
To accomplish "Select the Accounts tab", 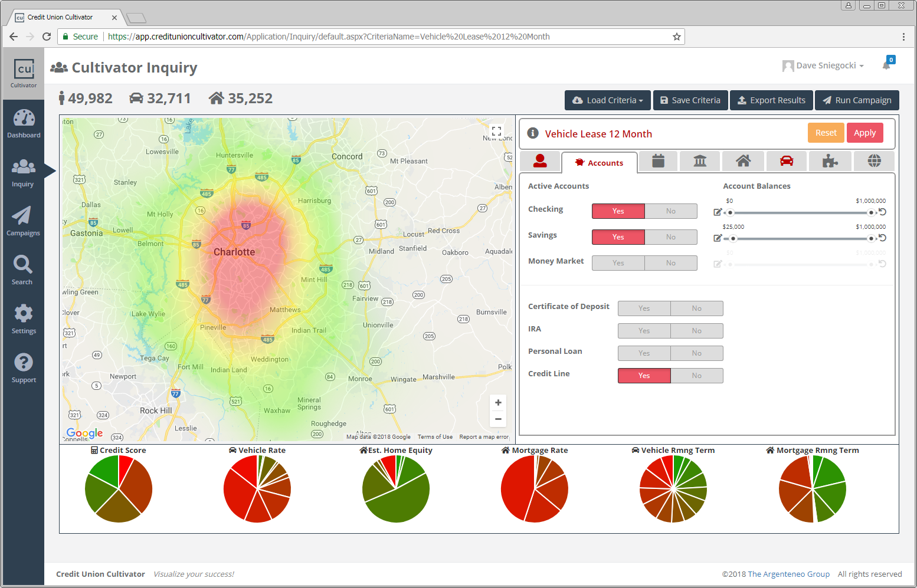I will 600,163.
